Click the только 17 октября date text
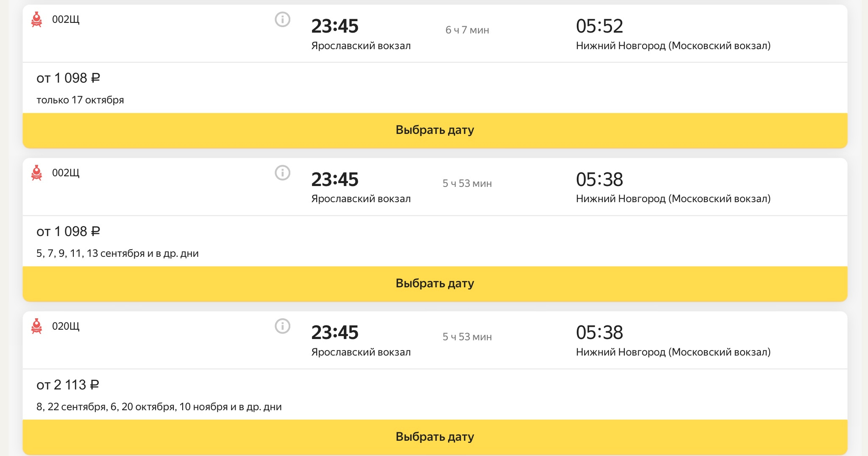The image size is (868, 456). point(80,100)
